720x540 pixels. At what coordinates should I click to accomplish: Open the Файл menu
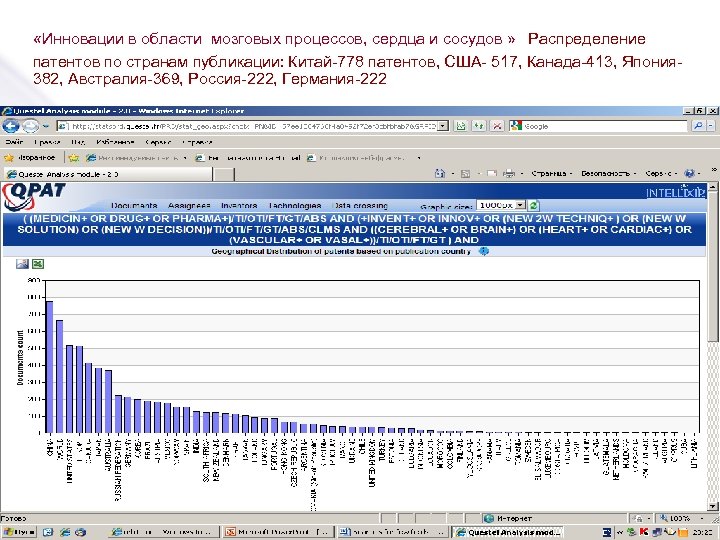point(14,142)
